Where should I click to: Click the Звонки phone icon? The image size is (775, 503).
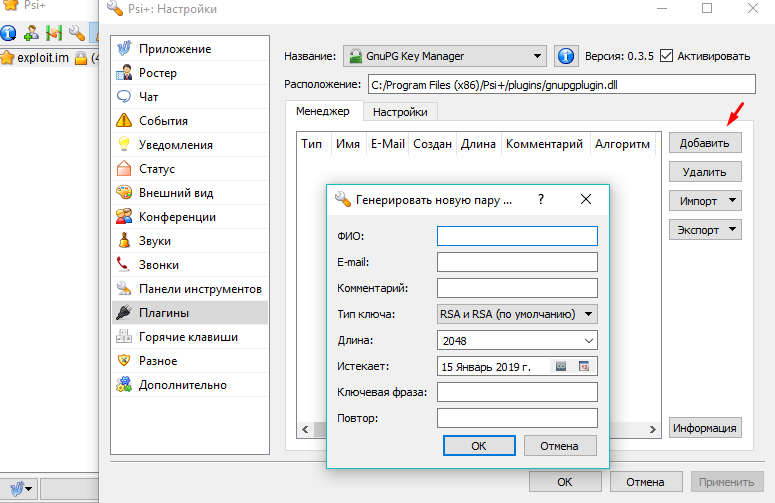124,264
